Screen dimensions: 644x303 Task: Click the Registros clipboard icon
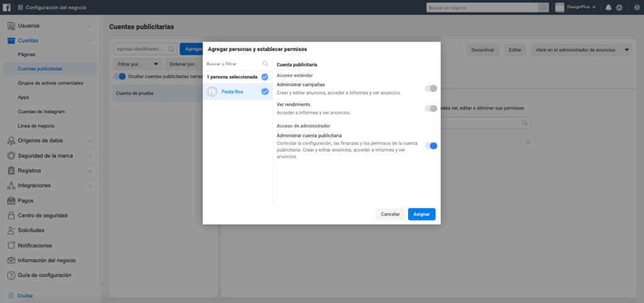(x=11, y=171)
